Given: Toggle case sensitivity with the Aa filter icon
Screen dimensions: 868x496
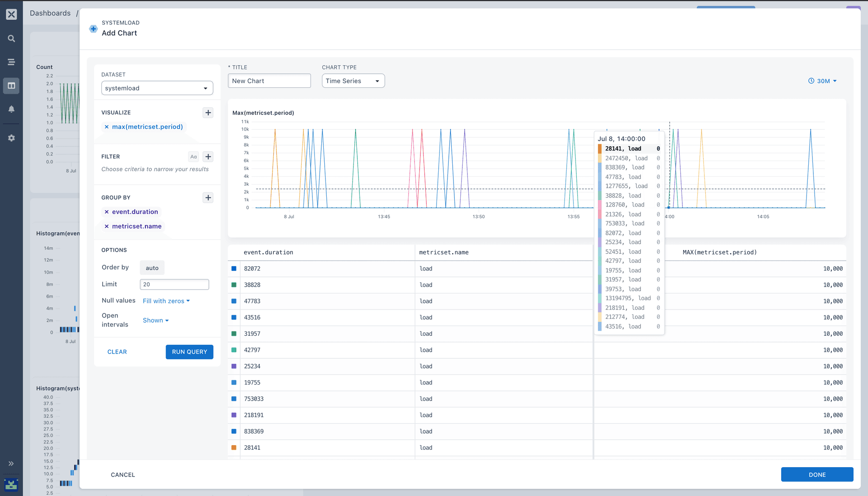Looking at the screenshot, I should [x=194, y=156].
